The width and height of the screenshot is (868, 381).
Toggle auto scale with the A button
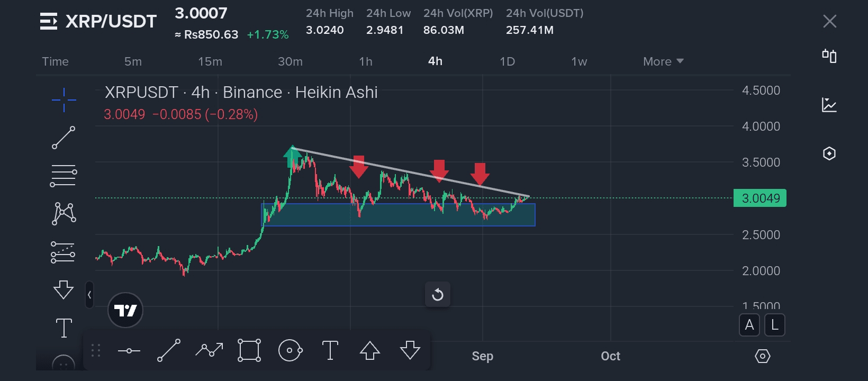pyautogui.click(x=749, y=325)
